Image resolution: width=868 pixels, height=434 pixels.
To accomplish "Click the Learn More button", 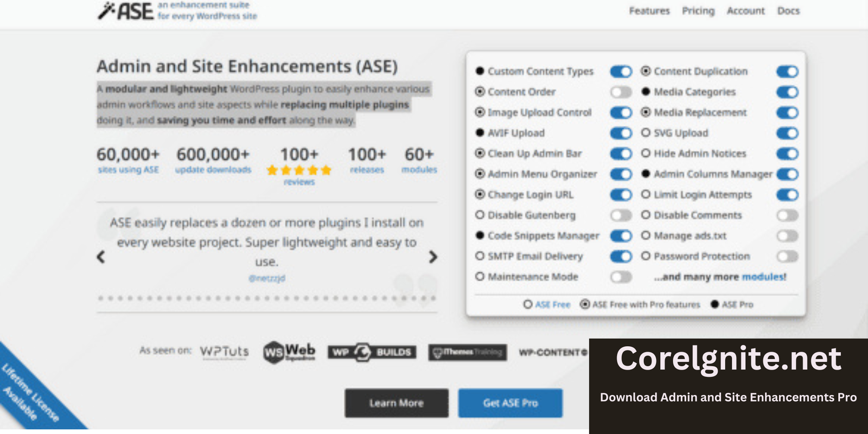I will 397,403.
